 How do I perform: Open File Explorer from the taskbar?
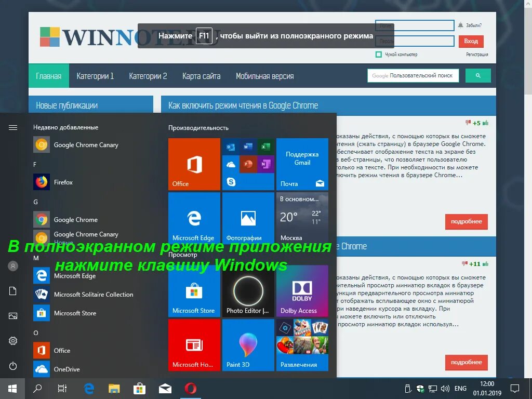point(114,389)
